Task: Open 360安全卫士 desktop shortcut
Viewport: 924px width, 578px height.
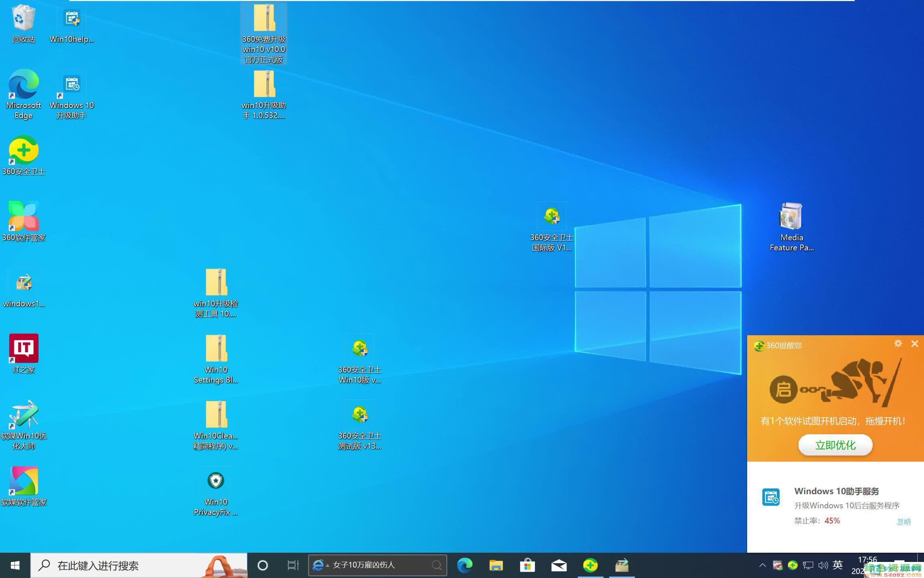Action: (23, 156)
